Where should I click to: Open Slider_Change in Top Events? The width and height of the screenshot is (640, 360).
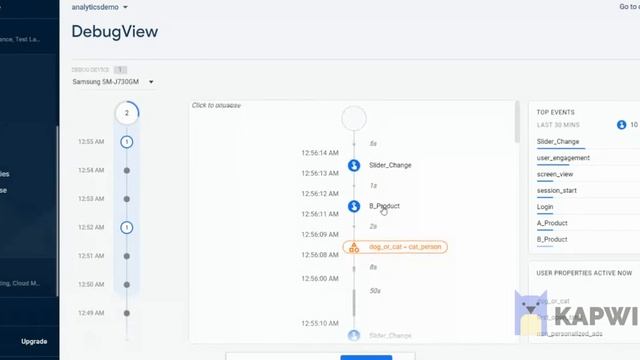coord(558,142)
